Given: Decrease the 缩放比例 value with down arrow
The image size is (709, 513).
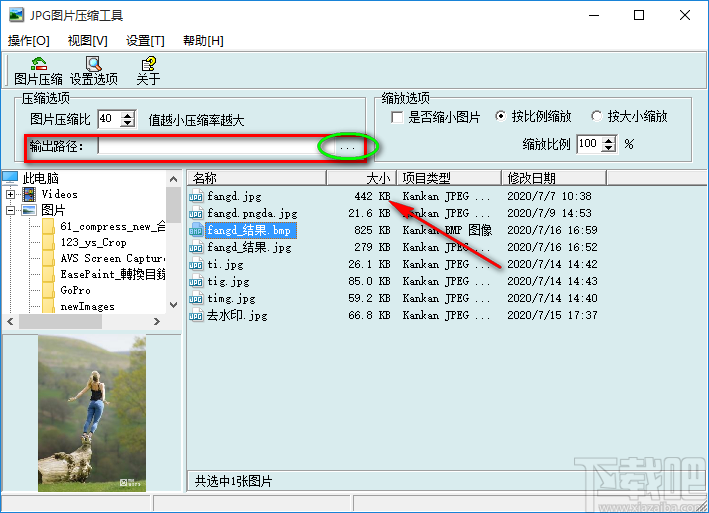Looking at the screenshot, I should click(x=609, y=148).
